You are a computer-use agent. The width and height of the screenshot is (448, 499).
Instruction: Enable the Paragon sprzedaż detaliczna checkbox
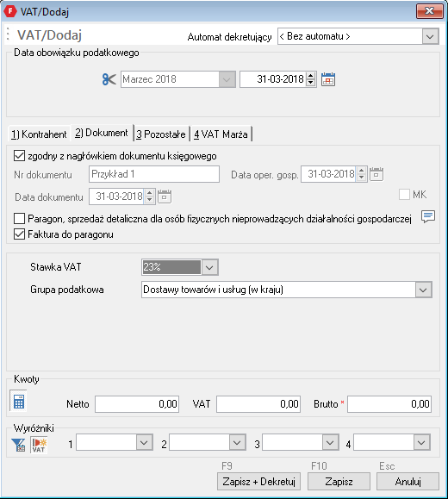point(20,219)
